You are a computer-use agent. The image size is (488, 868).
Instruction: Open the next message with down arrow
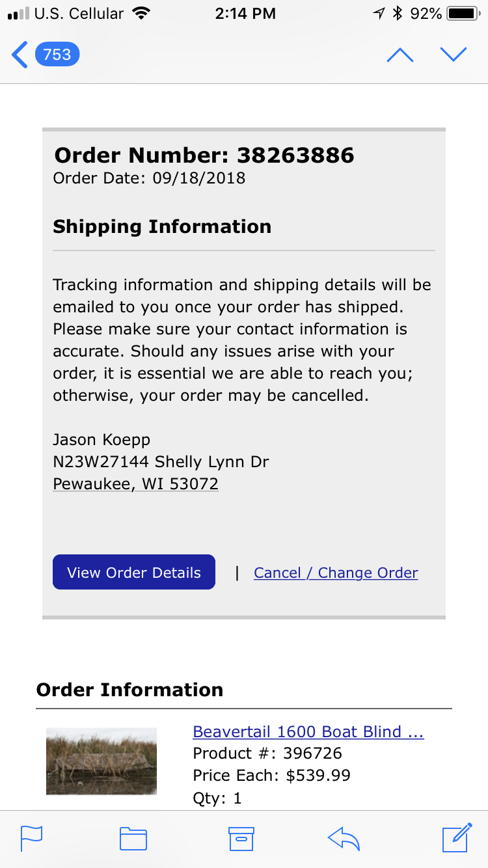454,55
